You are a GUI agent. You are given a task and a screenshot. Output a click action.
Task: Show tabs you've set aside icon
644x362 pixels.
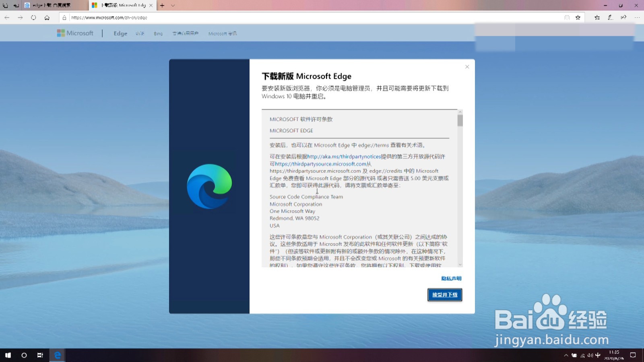point(5,5)
